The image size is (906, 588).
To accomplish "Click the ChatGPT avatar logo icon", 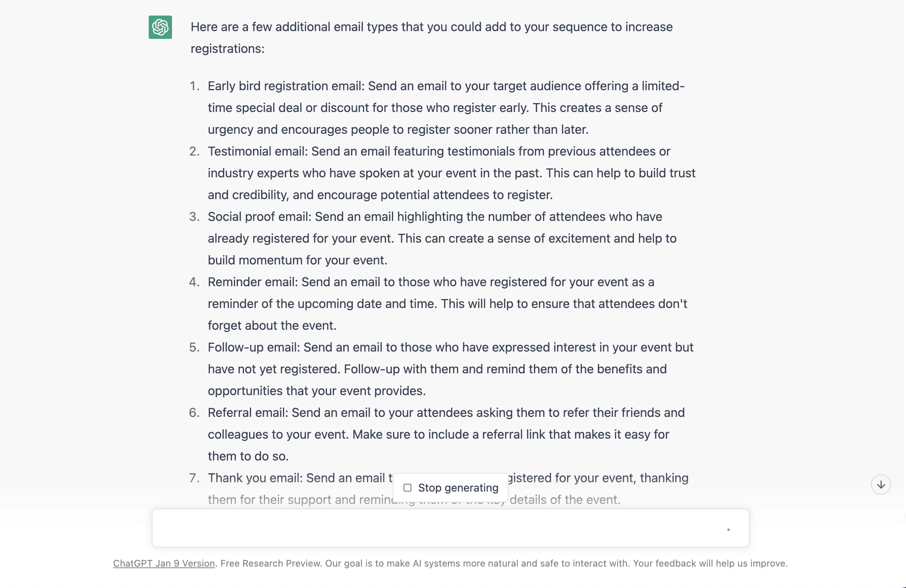I will click(160, 27).
